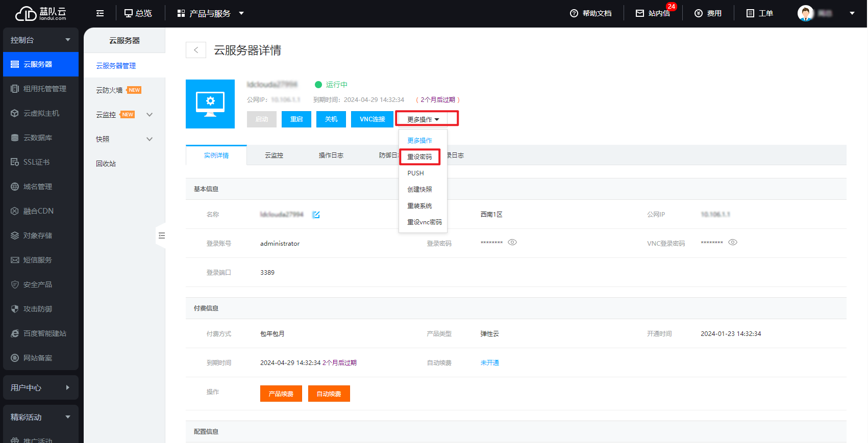Switch to the 操作日志 tab
This screenshot has width=868, height=443.
tap(331, 155)
